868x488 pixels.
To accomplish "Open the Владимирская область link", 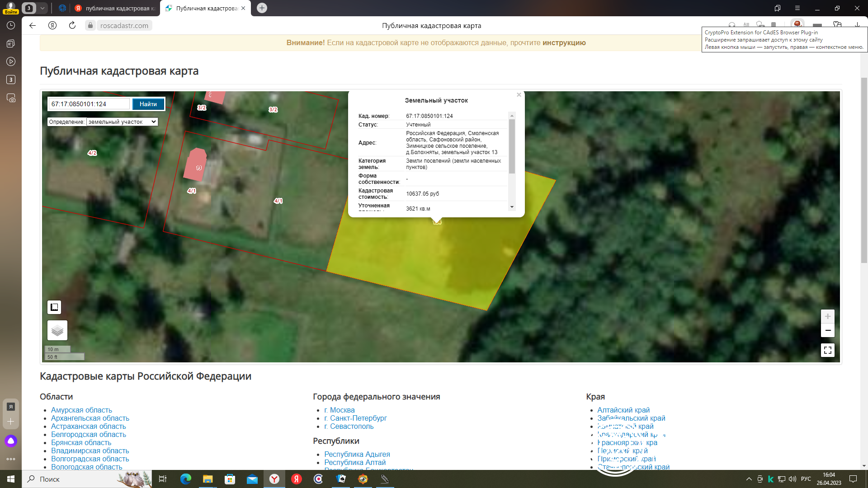I will click(90, 450).
